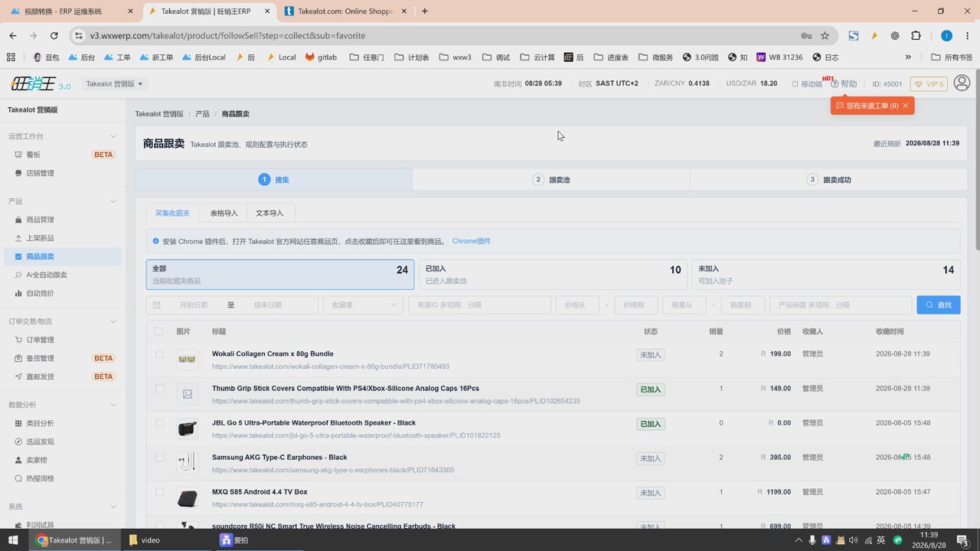Switch to the 文本导入 tab
The width and height of the screenshot is (980, 551).
coord(269,213)
